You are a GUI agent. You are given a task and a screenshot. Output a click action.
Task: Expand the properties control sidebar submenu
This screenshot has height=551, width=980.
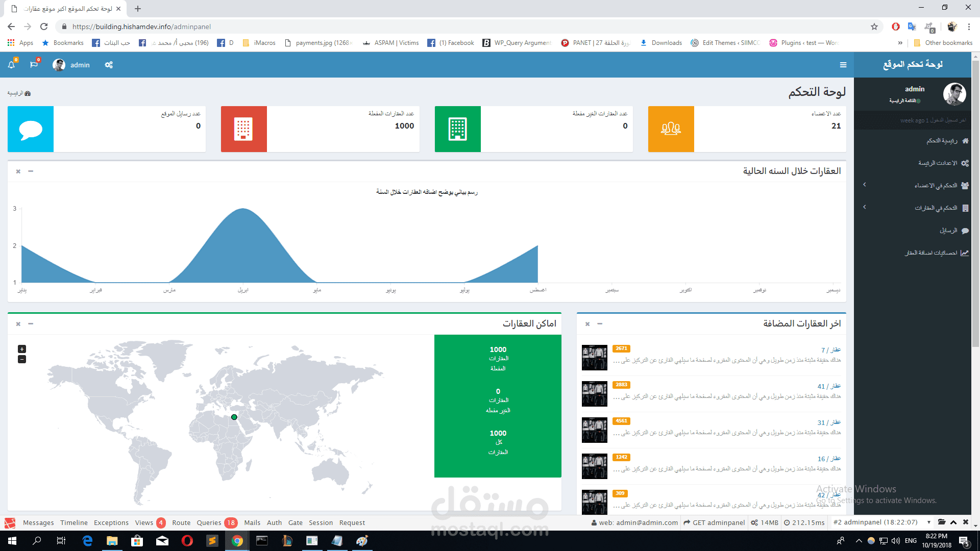click(912, 208)
